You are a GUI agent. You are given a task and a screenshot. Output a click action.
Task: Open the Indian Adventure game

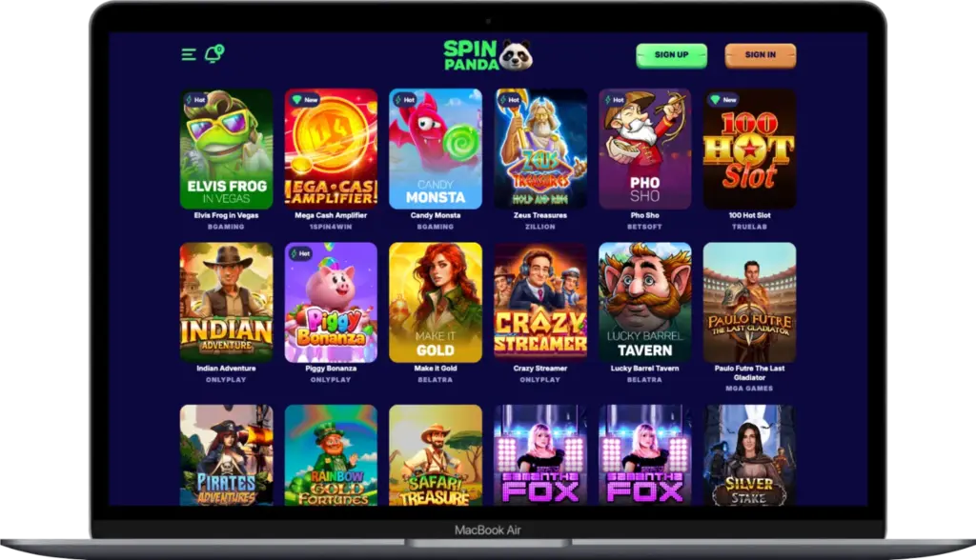click(x=227, y=303)
